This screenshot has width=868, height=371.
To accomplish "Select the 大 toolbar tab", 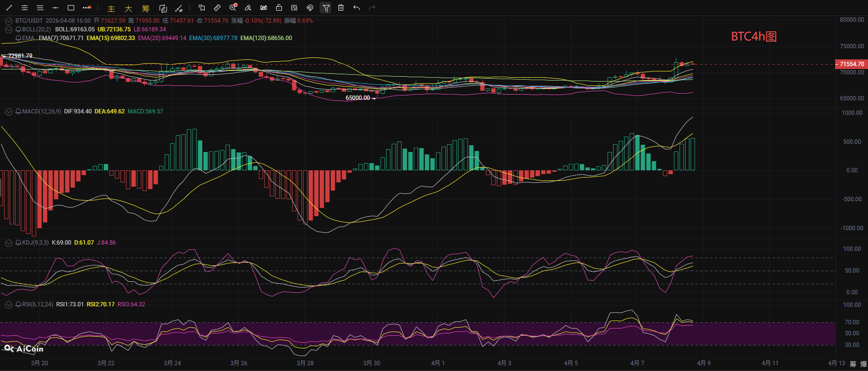I will 128,8.
